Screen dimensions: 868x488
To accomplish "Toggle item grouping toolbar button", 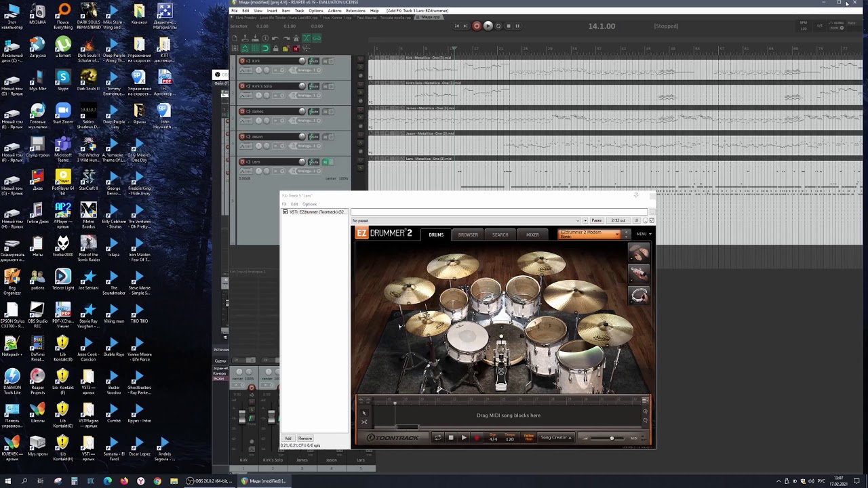I will point(317,38).
